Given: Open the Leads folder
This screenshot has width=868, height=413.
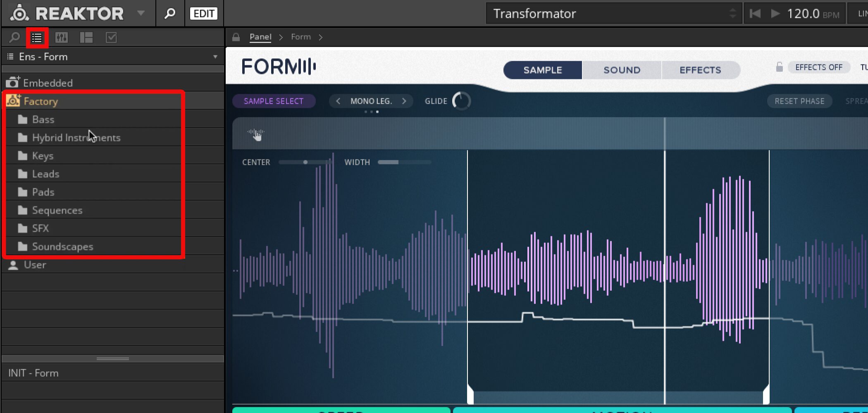Looking at the screenshot, I should click(x=113, y=174).
